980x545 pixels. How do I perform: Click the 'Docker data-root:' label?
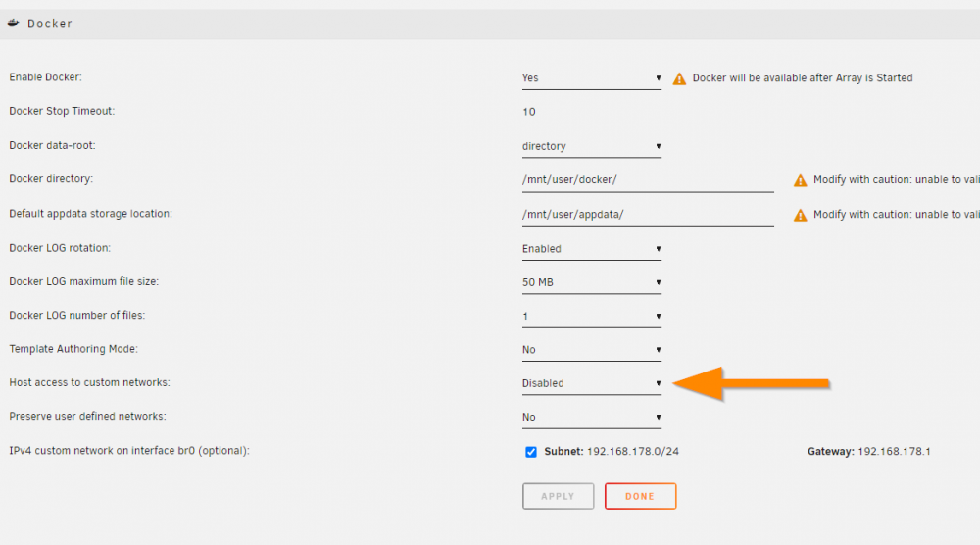pyautogui.click(x=52, y=146)
